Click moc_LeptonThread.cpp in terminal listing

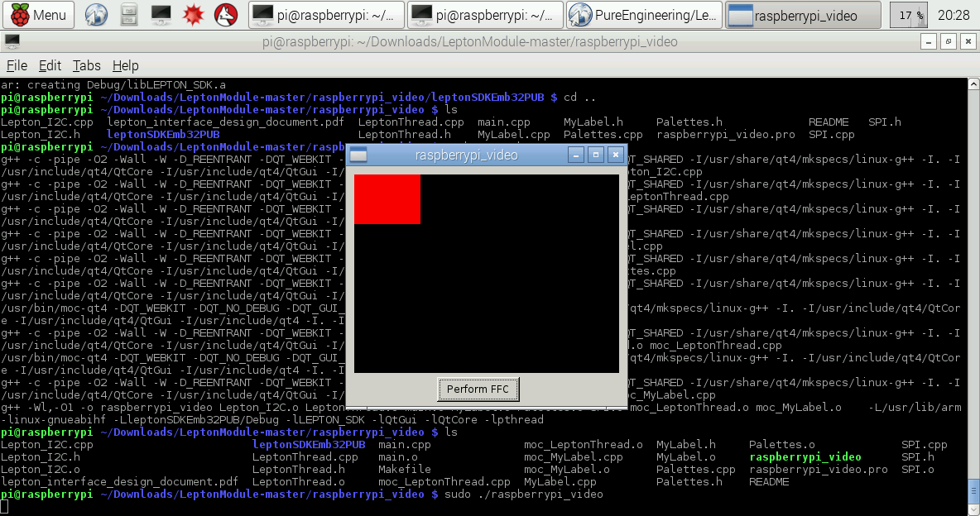444,481
